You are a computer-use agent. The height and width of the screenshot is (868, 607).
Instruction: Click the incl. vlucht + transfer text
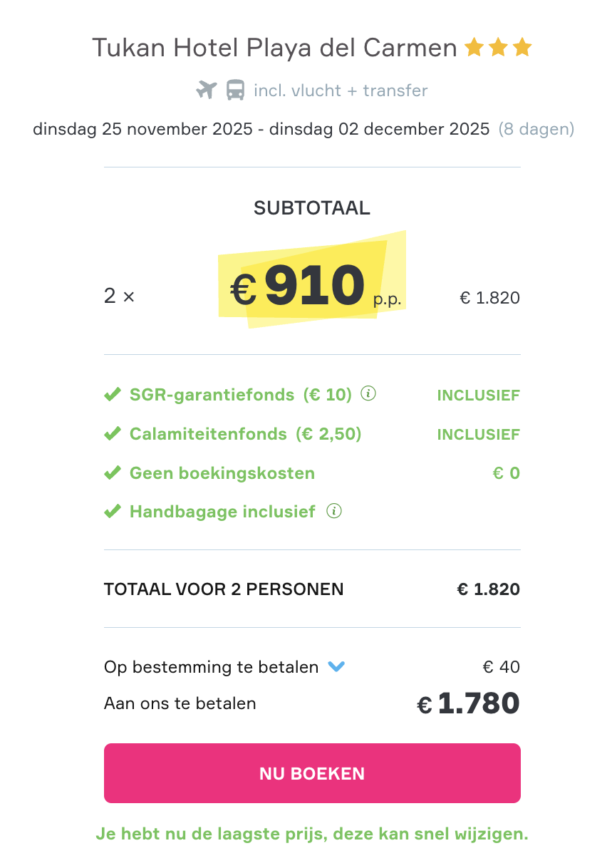(340, 90)
